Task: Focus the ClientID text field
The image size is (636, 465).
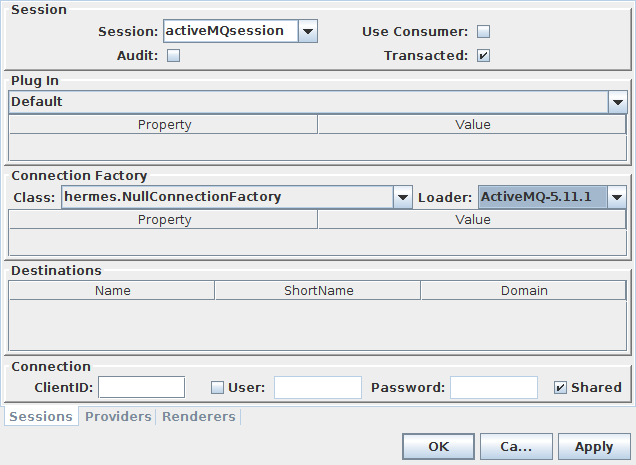Action: coord(141,387)
